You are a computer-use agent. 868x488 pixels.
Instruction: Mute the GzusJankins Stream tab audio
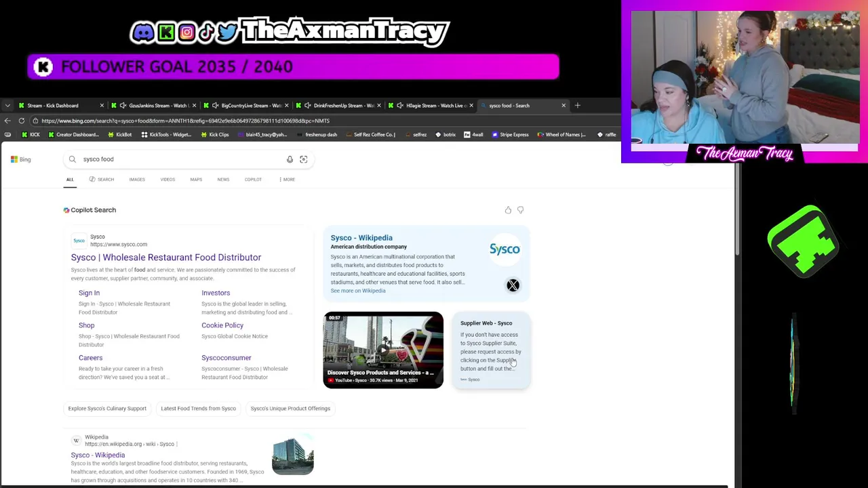123,105
